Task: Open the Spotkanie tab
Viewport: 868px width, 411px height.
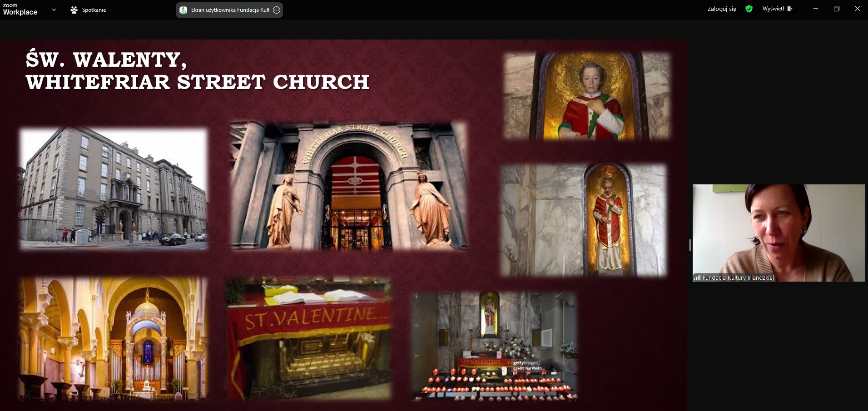Action: point(89,10)
